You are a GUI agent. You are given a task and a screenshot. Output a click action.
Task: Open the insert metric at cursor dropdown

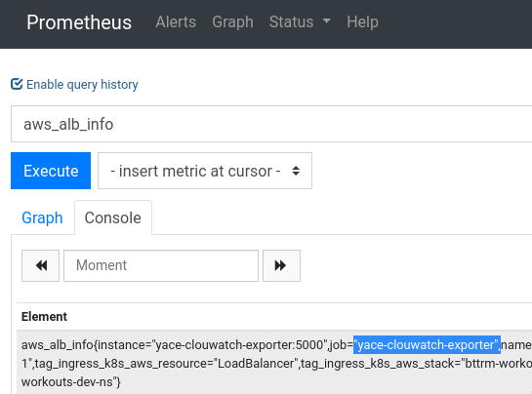[205, 171]
